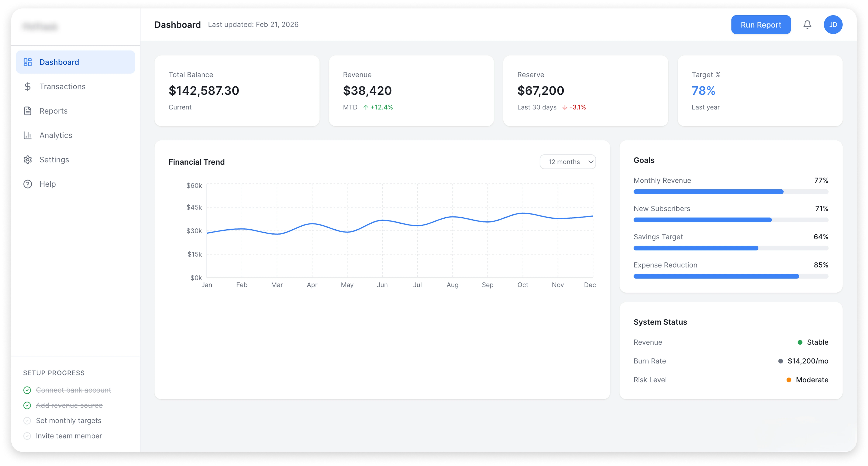The height and width of the screenshot is (466, 868).
Task: Click the SETUP PROGRESS heading
Action: [x=54, y=373]
